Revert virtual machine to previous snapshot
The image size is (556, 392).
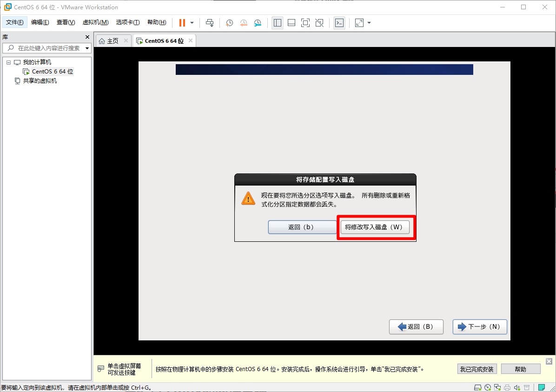[x=244, y=23]
